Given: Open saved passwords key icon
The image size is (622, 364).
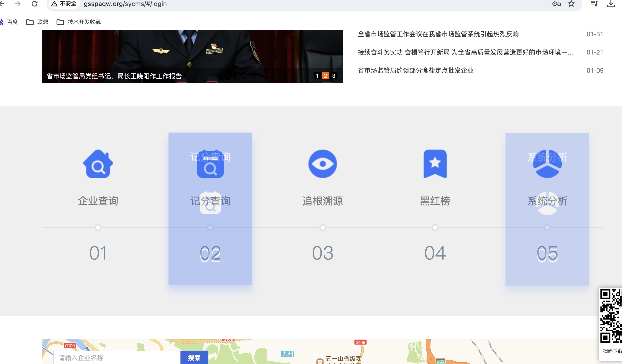Looking at the screenshot, I should [x=556, y=4].
